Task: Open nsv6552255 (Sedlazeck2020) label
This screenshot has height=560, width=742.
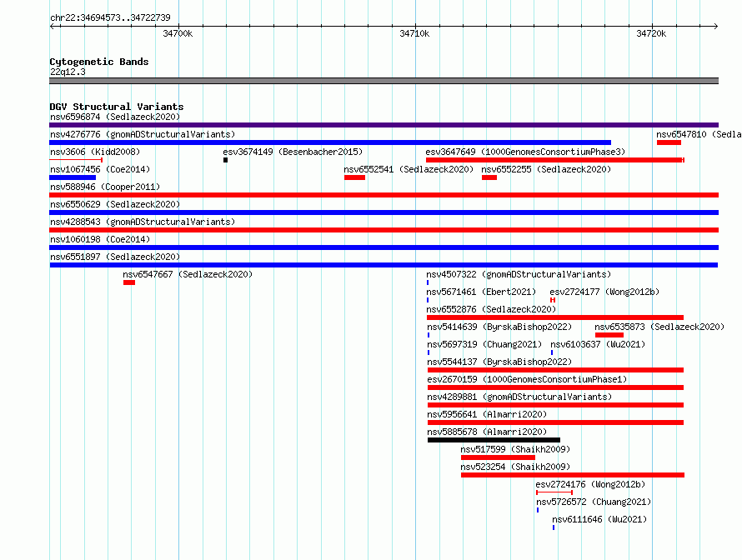Action: coord(546,169)
